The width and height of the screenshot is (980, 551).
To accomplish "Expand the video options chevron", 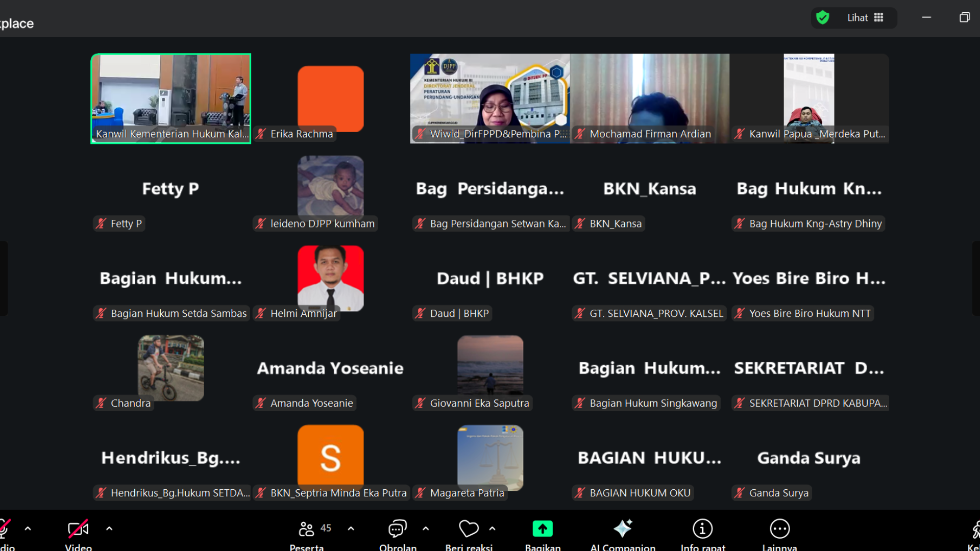I will 109,529.
